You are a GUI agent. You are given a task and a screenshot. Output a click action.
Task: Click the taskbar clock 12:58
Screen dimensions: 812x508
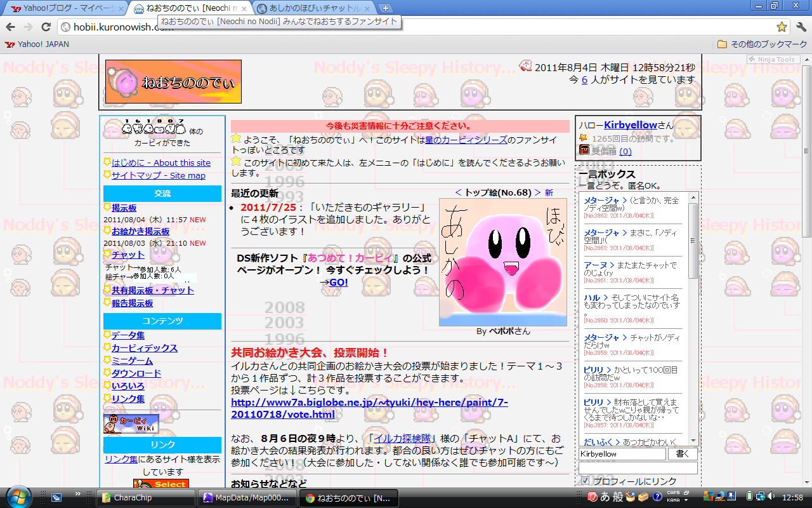tap(793, 497)
